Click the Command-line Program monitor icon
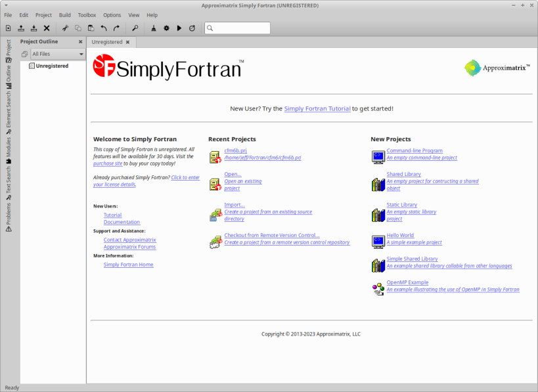This screenshot has width=538, height=392. click(378, 157)
